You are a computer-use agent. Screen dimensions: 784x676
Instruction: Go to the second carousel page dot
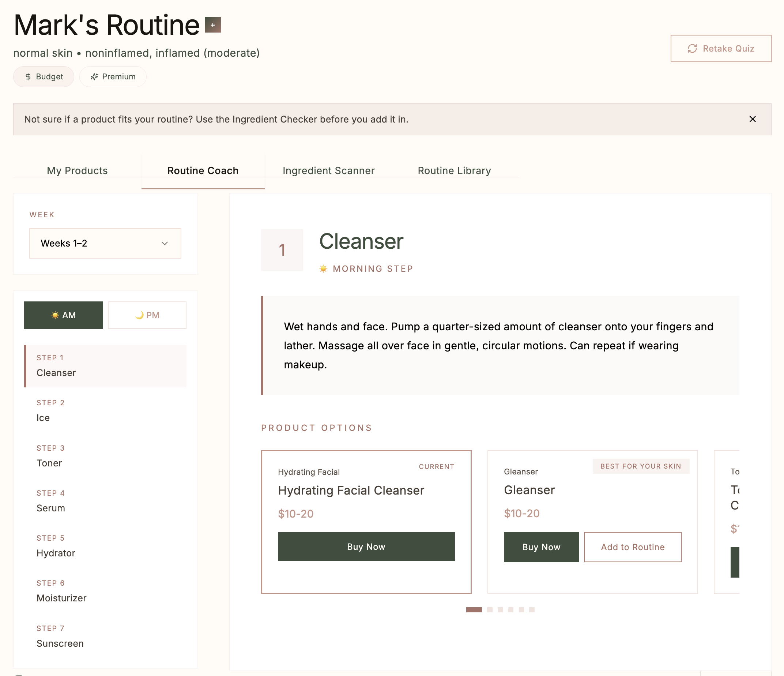pos(490,610)
